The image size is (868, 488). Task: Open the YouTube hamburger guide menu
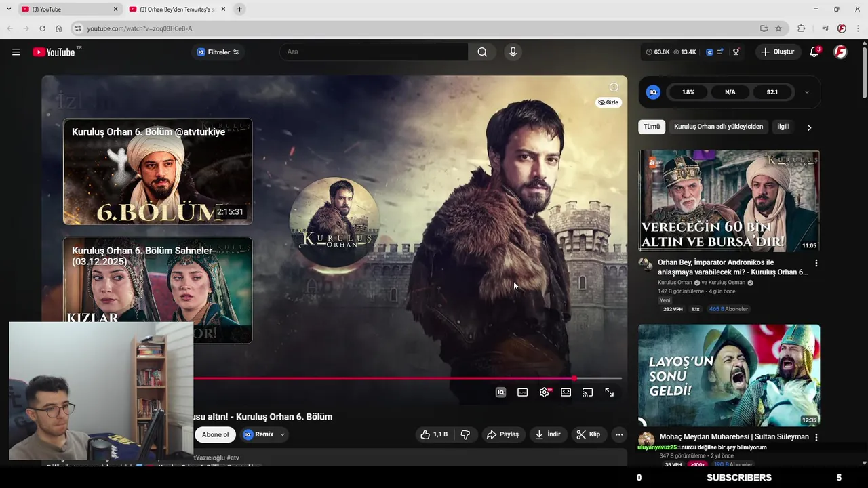point(16,52)
